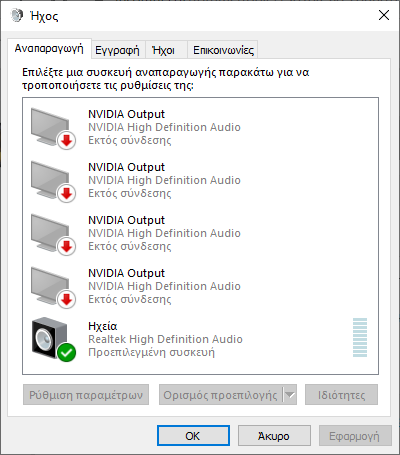Click the speaker volume level meter
The height and width of the screenshot is (455, 400).
[x=360, y=337]
